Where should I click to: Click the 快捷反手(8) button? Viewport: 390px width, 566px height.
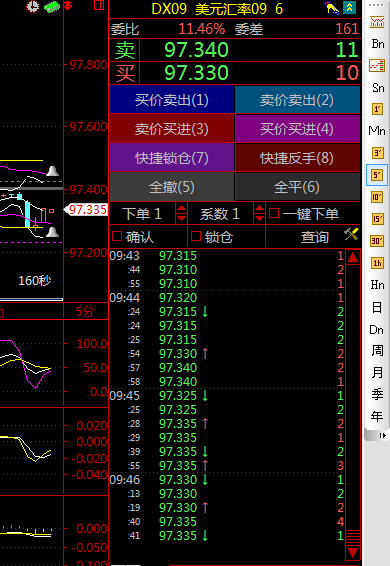click(x=298, y=157)
